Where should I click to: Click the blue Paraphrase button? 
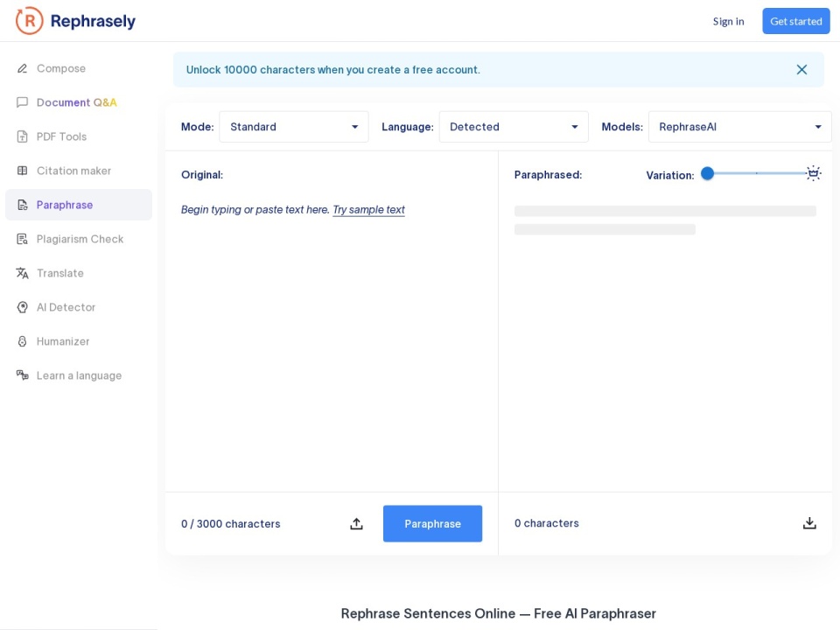pos(432,523)
